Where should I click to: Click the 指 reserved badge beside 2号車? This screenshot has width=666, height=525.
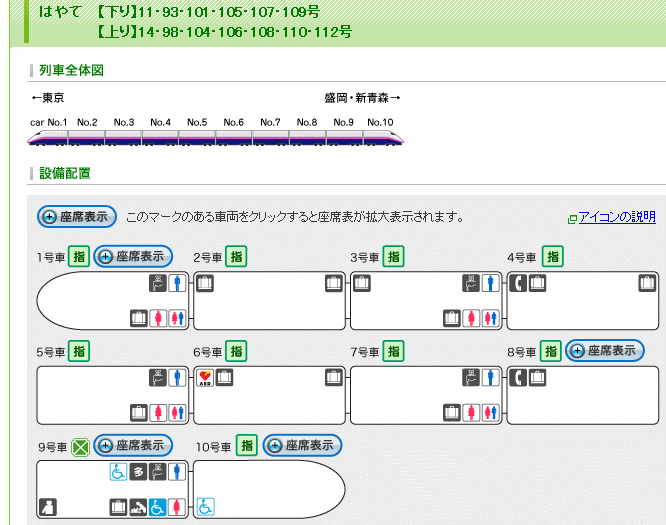236,257
